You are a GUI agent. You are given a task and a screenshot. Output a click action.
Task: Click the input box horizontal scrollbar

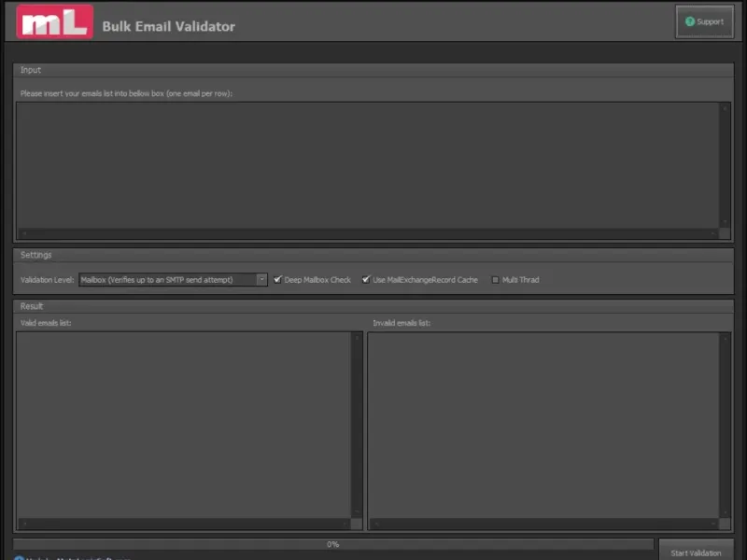click(x=368, y=233)
